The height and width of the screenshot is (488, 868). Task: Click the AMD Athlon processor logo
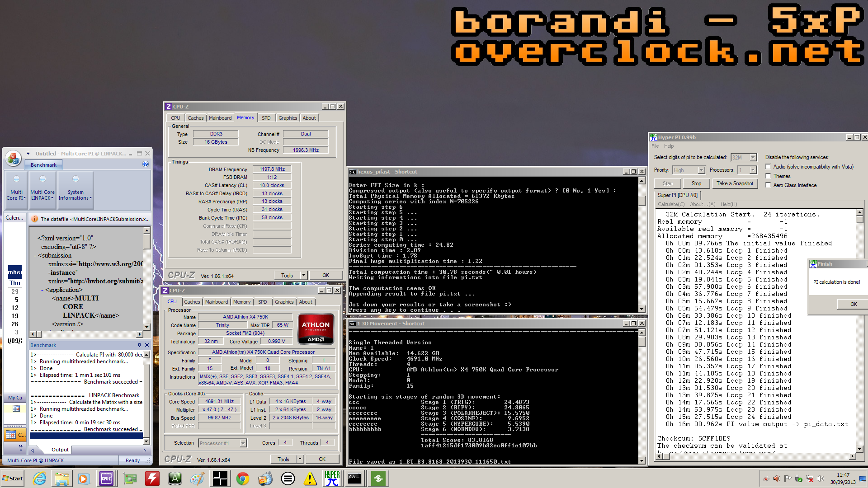pyautogui.click(x=316, y=329)
